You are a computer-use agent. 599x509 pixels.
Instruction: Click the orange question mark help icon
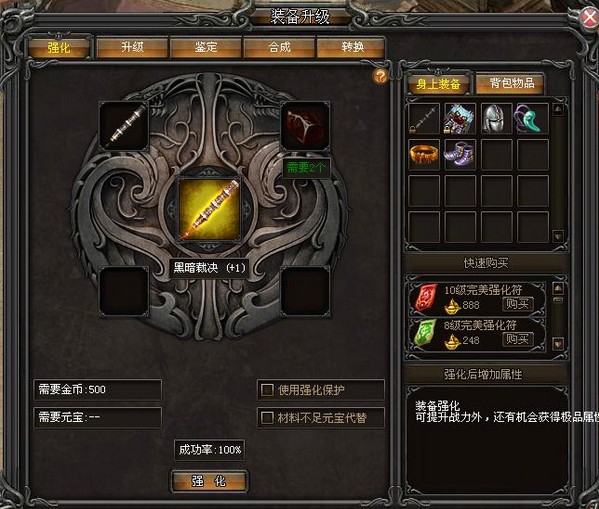(x=380, y=77)
